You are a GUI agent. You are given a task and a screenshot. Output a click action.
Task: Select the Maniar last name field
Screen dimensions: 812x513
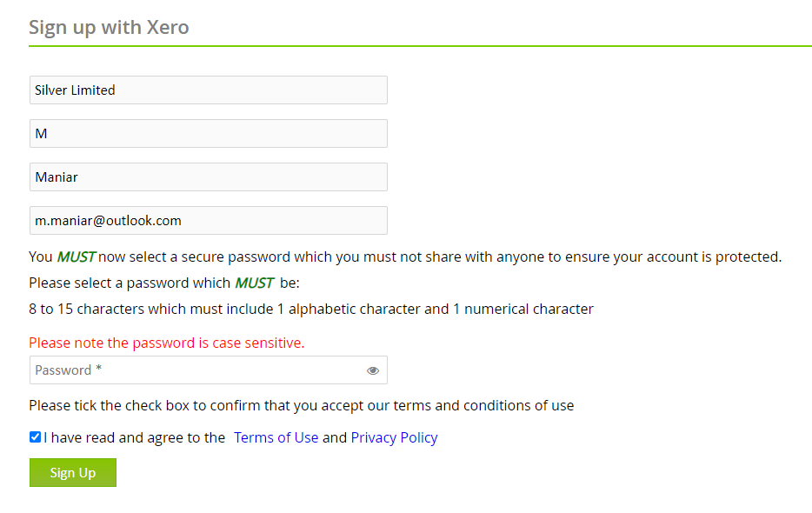click(x=209, y=177)
